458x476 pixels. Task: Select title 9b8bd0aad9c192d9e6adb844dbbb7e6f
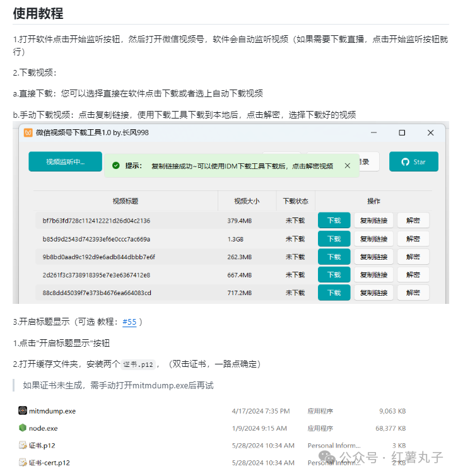click(x=98, y=257)
